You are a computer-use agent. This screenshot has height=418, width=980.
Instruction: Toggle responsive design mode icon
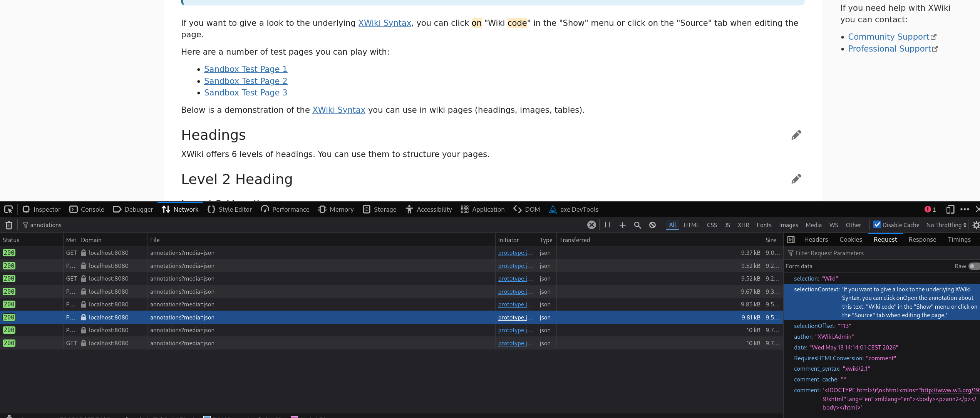tap(950, 209)
